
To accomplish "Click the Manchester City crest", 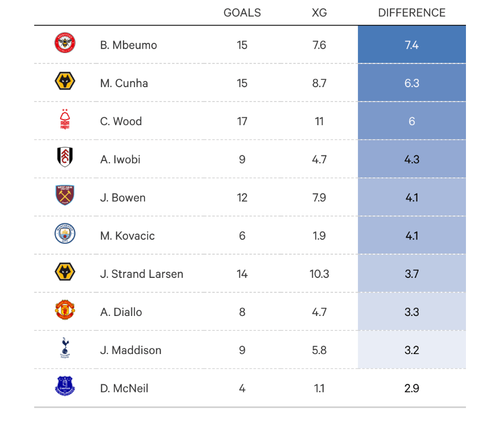I will click(x=65, y=234).
